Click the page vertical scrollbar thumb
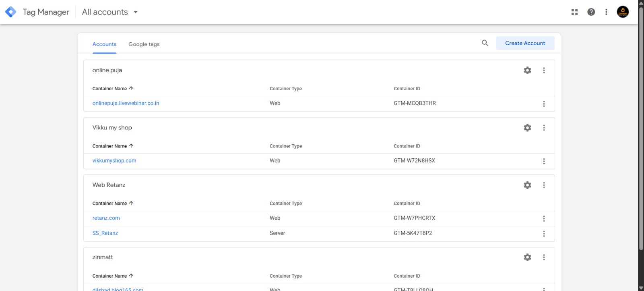The width and height of the screenshot is (644, 291). [641, 128]
